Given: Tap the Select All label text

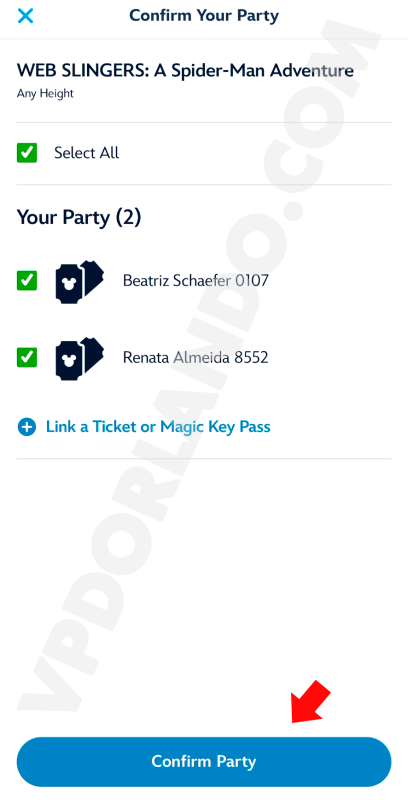Looking at the screenshot, I should (x=87, y=153).
